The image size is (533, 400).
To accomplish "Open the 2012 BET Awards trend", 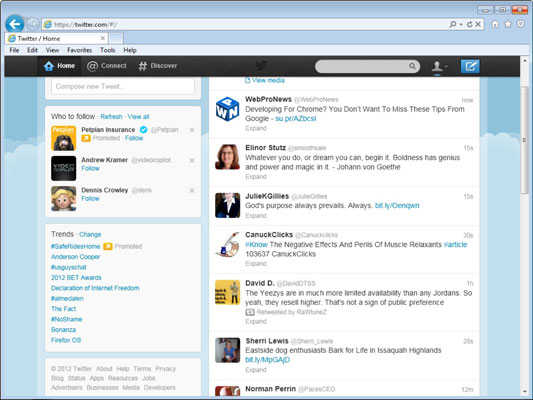I will [76, 278].
